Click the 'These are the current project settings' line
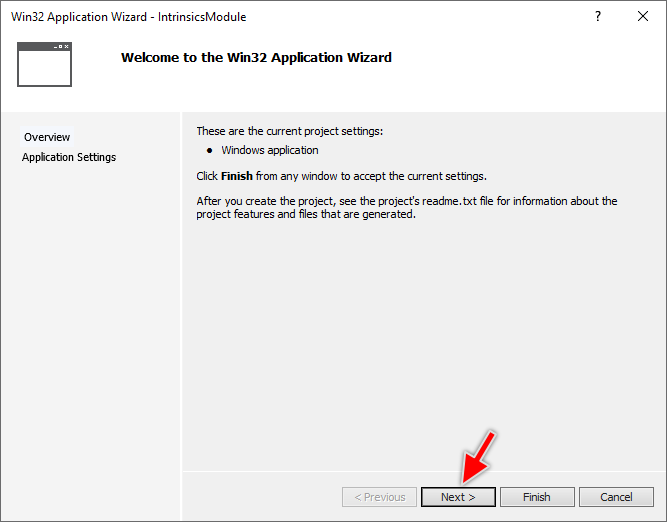The height and width of the screenshot is (522, 667). click(x=289, y=131)
